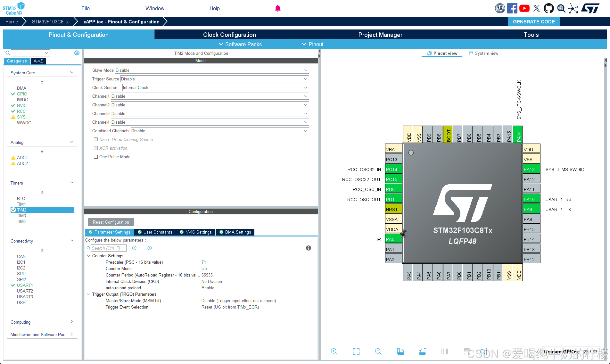Expand the Computing category
Viewport: 610px width, 364px height.
click(72, 322)
